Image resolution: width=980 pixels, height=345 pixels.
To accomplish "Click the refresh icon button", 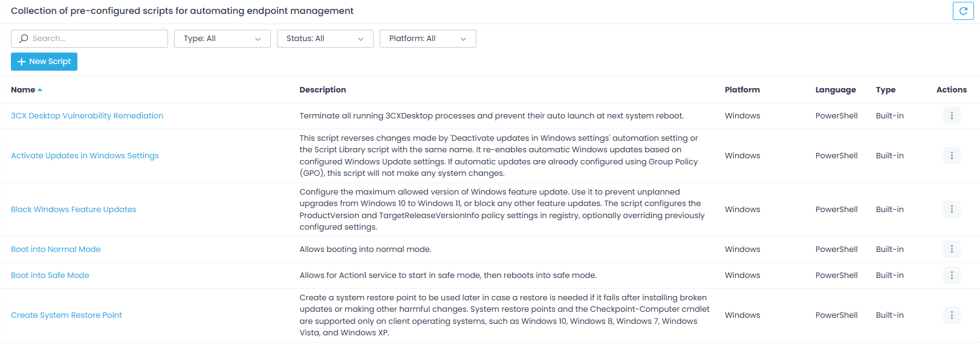I will (x=963, y=11).
